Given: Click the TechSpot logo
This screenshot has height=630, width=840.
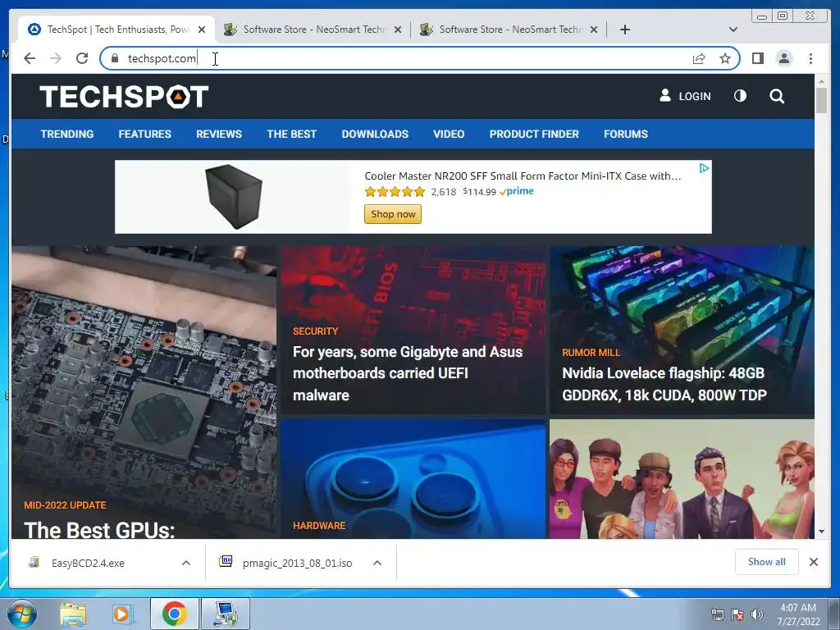Looking at the screenshot, I should coord(124,97).
